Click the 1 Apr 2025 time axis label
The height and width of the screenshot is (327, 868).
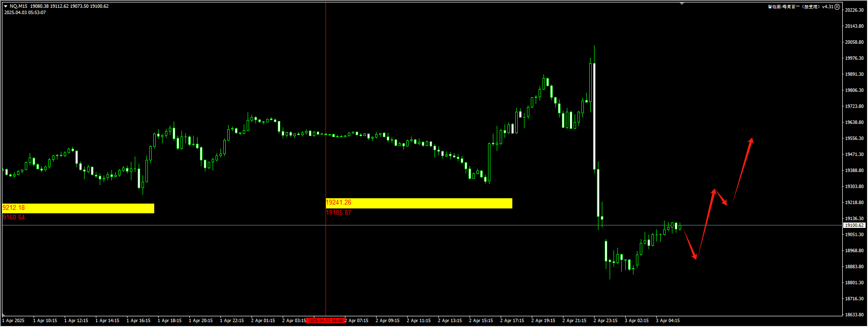15,321
